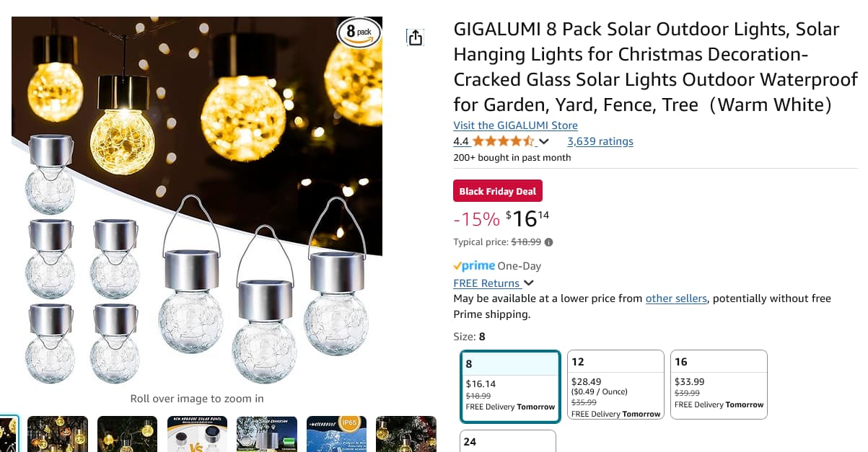
Task: Select the 8-pack size option
Action: [x=510, y=386]
